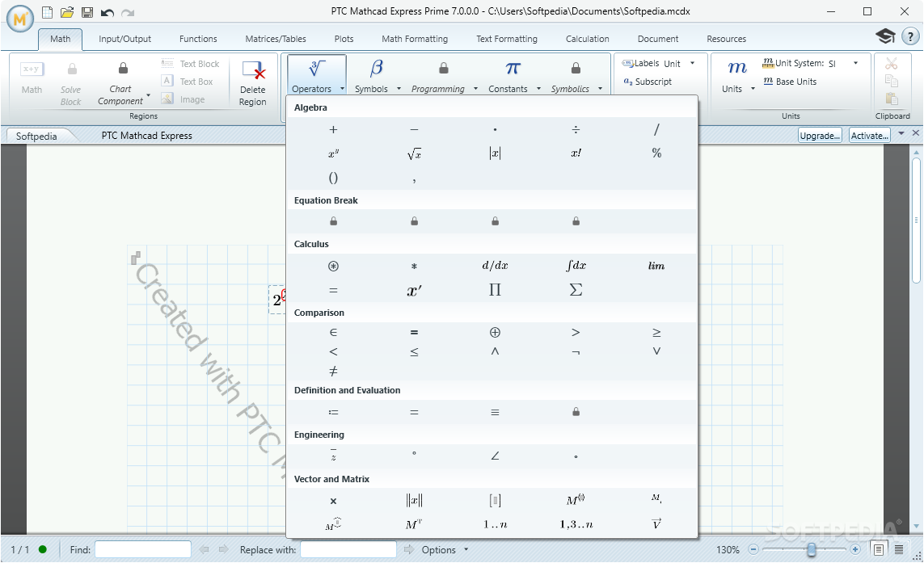
Task: Insert the limit operator
Action: pos(656,266)
